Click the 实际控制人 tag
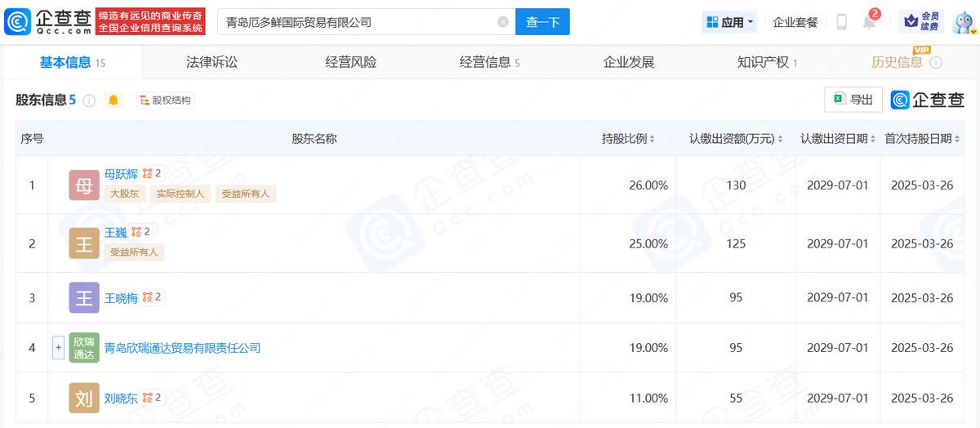This screenshot has width=980, height=428. 181,194
